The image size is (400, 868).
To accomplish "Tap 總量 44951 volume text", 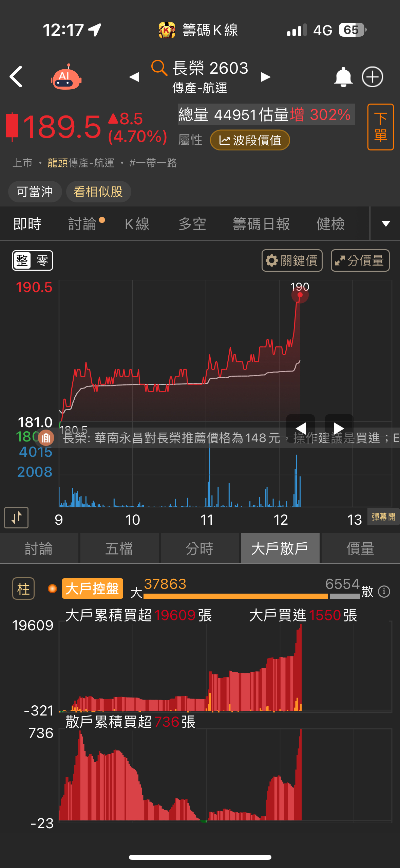I will click(x=217, y=114).
